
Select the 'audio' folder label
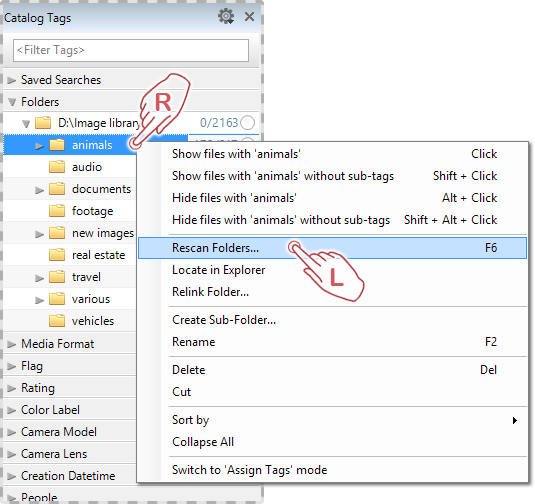(87, 167)
